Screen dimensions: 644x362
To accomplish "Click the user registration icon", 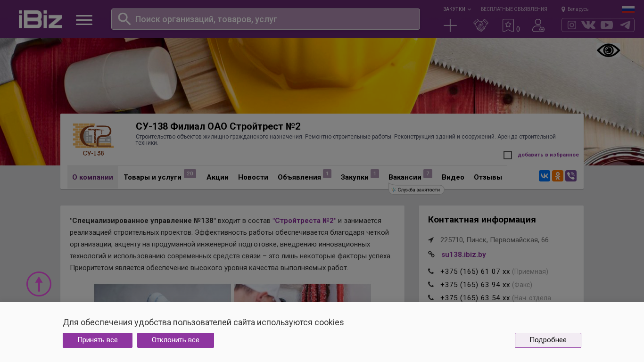I will 538,25.
